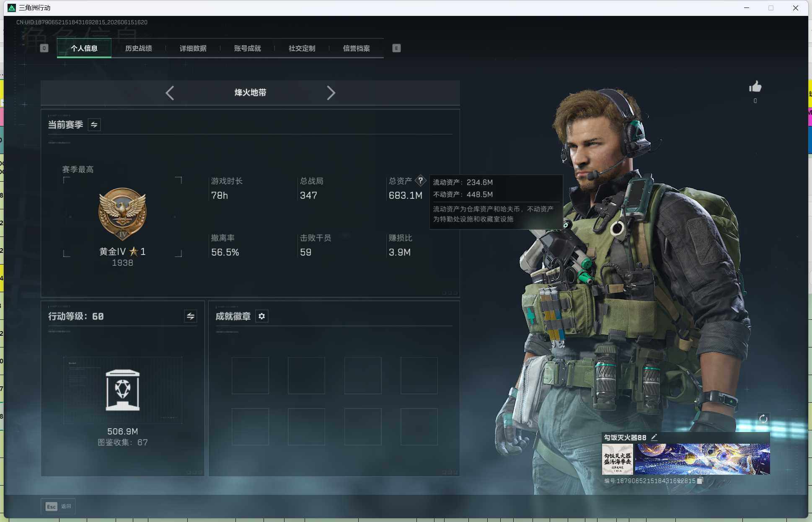812x522 pixels.
Task: Click the 烽火地带 mode title
Action: [250, 93]
